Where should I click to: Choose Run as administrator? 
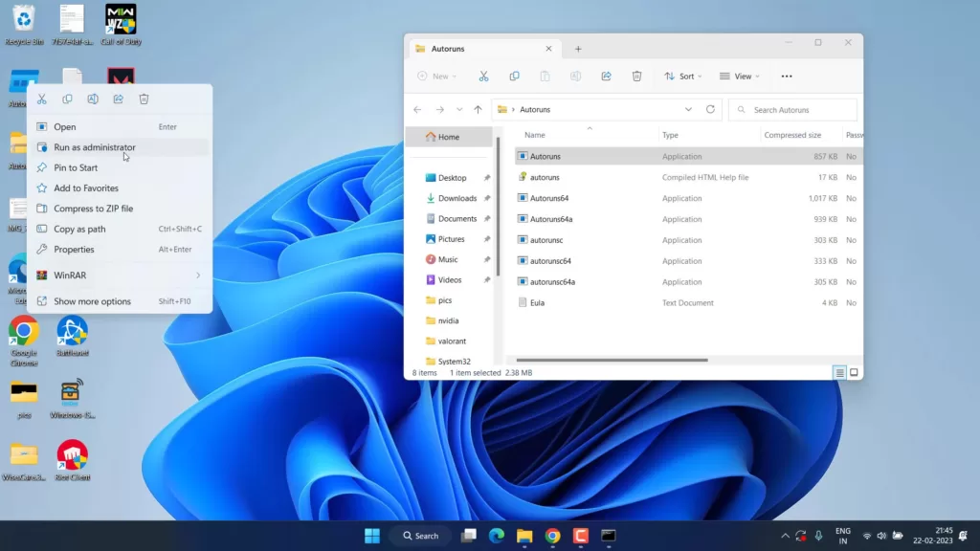click(95, 147)
